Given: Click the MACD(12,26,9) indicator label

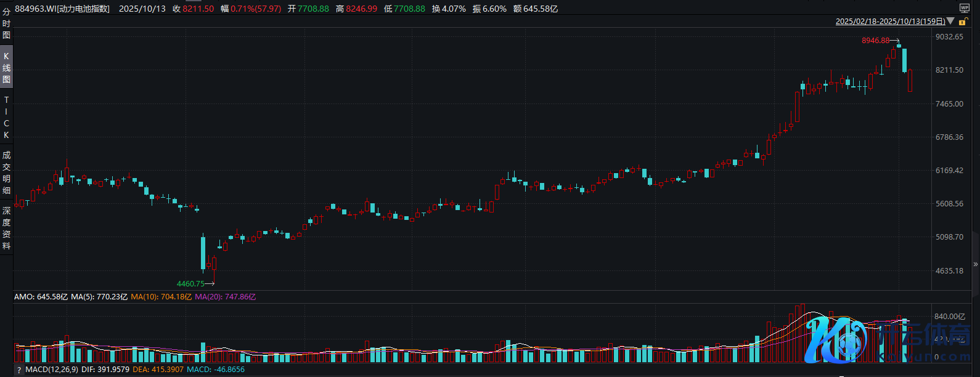Looking at the screenshot, I should [52, 370].
